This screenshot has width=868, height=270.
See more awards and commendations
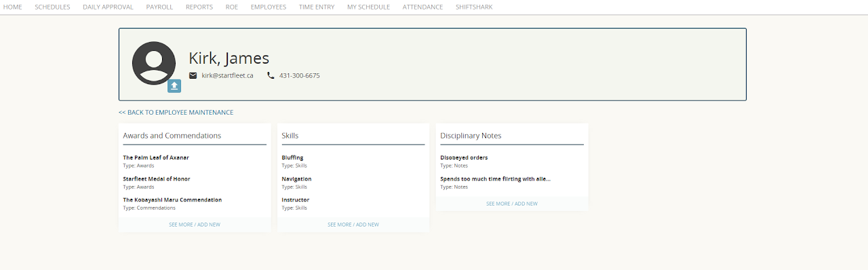[195, 225]
